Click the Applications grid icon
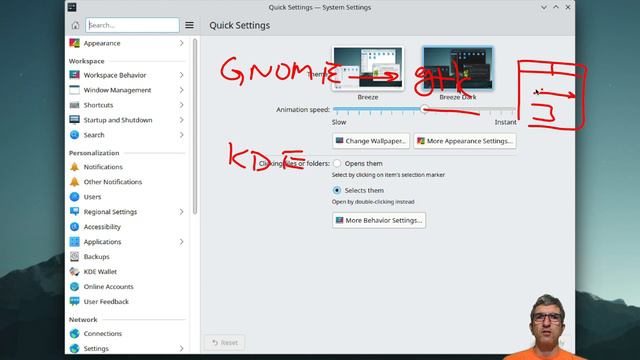640x360 pixels. (x=74, y=242)
